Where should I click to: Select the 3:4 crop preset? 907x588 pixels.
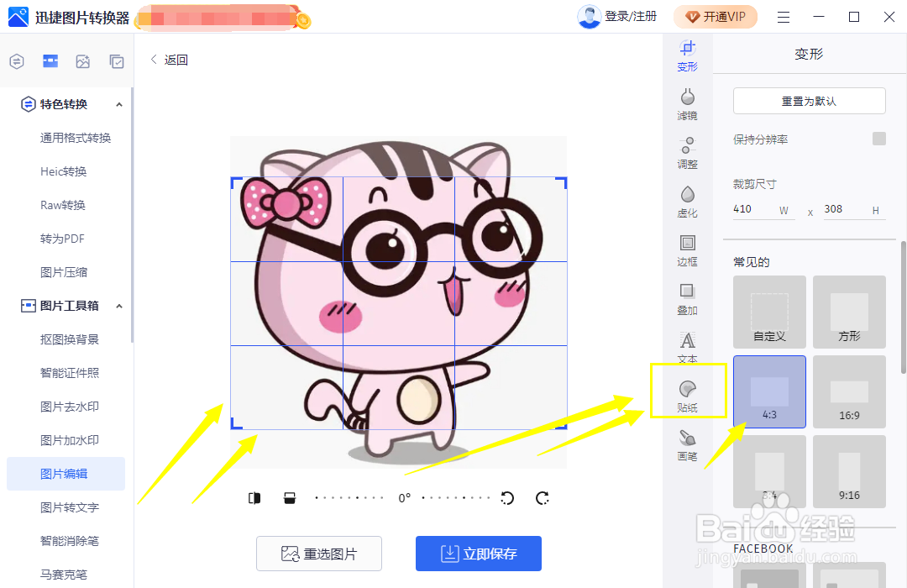point(769,472)
